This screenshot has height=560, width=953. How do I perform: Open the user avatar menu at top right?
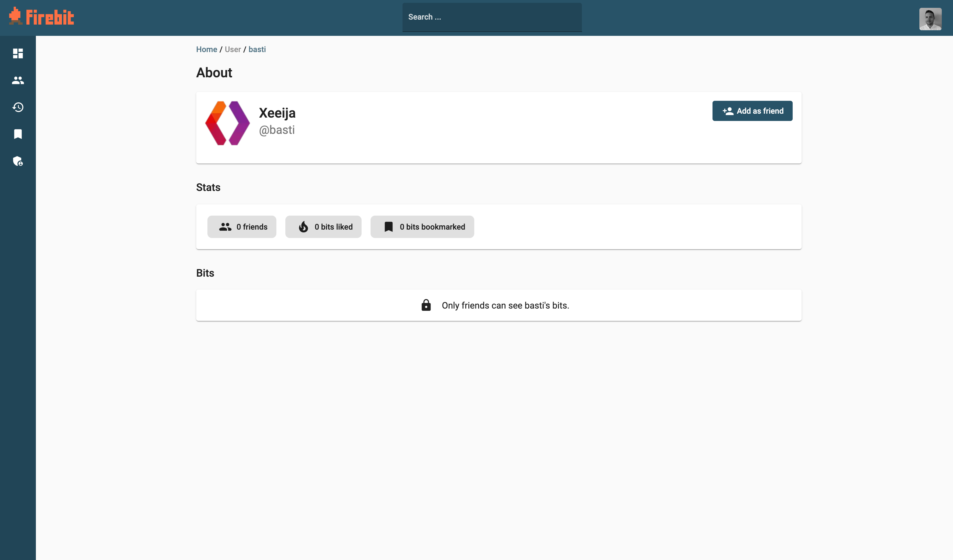(x=930, y=18)
